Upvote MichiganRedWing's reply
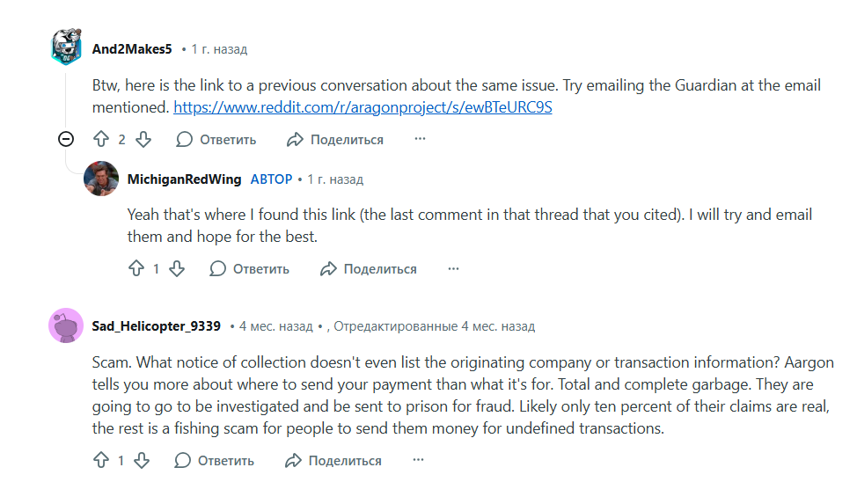The width and height of the screenshot is (857, 504). tap(136, 268)
